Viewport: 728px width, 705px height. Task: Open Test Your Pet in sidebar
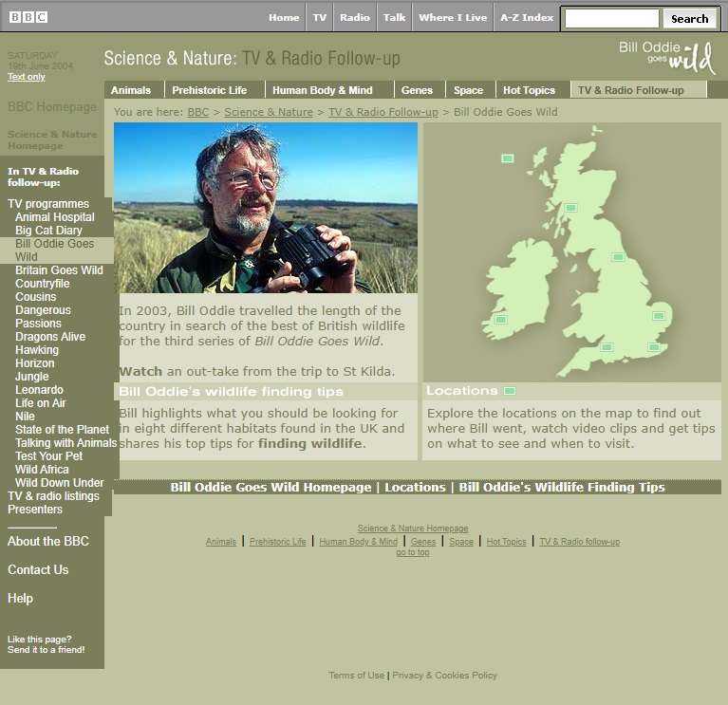tap(48, 456)
